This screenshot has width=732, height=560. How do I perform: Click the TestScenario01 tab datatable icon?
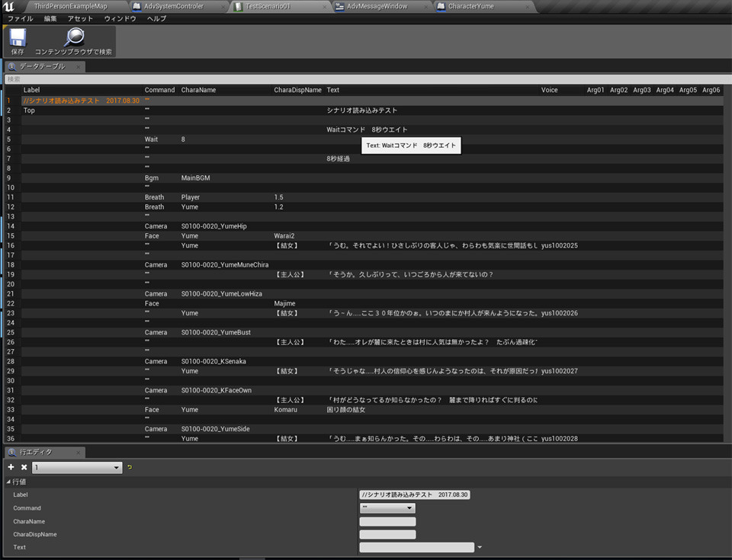[x=238, y=7]
